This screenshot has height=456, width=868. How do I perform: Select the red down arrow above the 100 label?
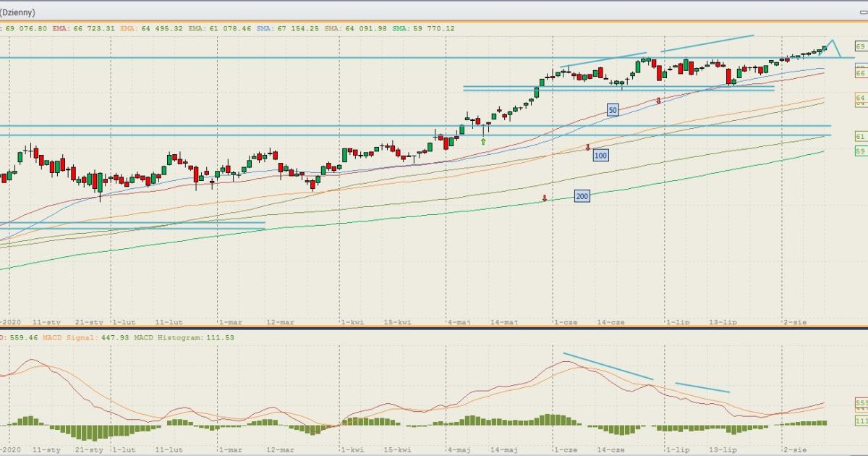click(588, 147)
